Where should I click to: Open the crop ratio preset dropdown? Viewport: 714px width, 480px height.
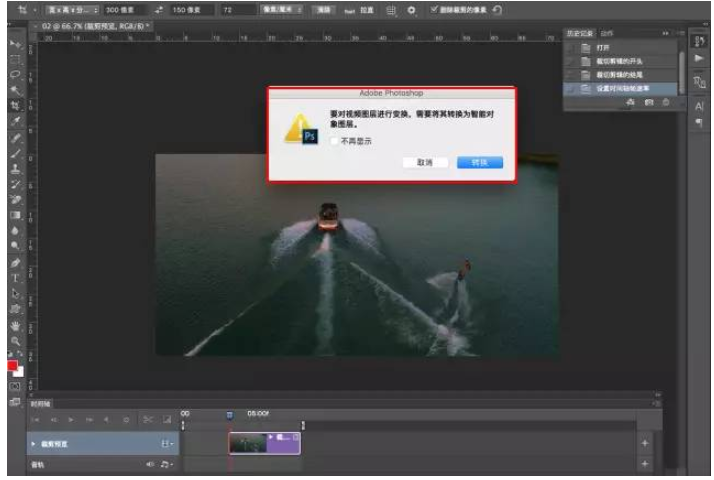[x=68, y=9]
